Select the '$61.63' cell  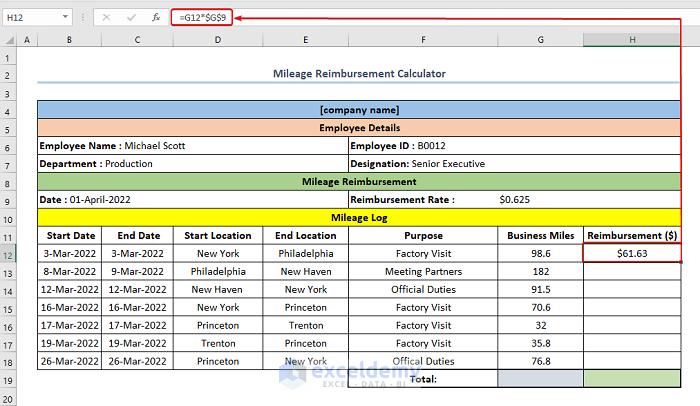point(632,253)
